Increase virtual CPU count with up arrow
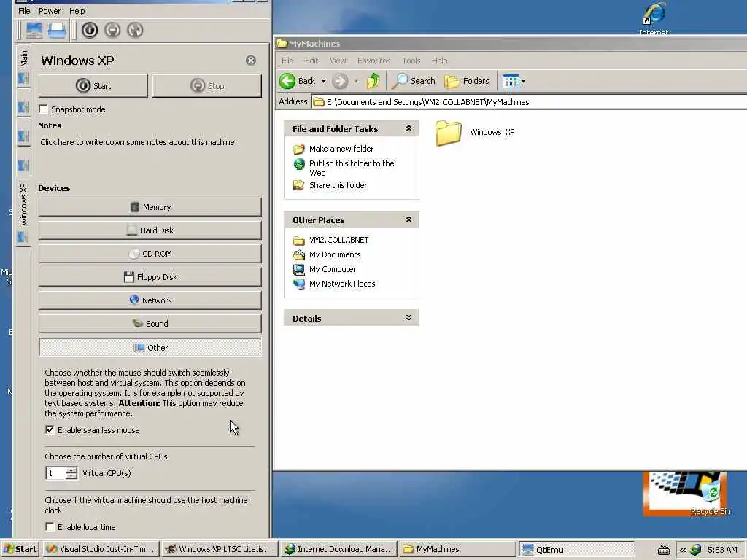The width and height of the screenshot is (747, 560). [x=71, y=470]
